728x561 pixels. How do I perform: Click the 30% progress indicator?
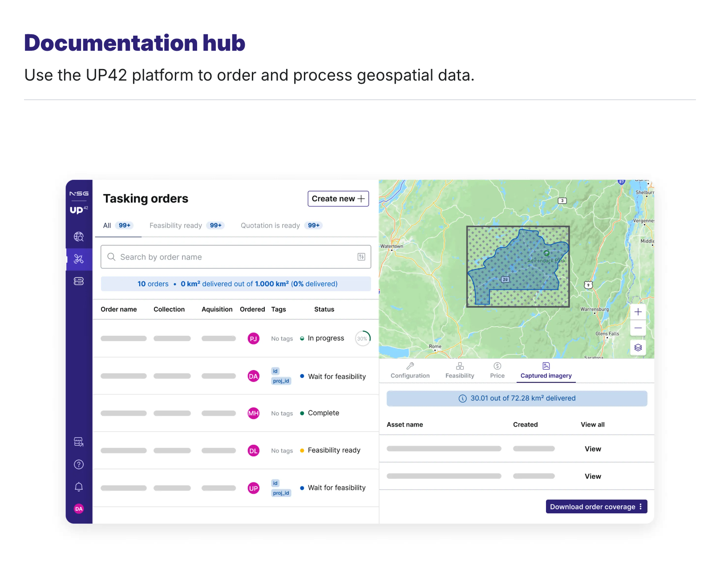click(x=363, y=338)
